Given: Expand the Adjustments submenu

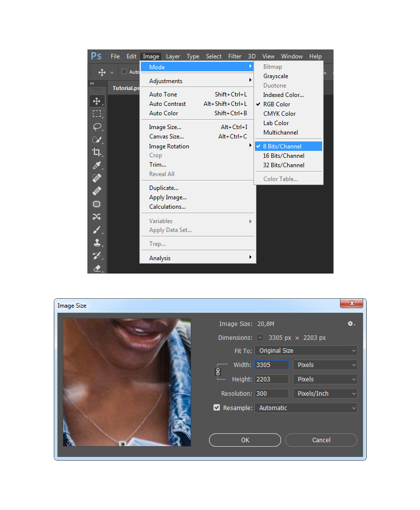Looking at the screenshot, I should coord(198,81).
